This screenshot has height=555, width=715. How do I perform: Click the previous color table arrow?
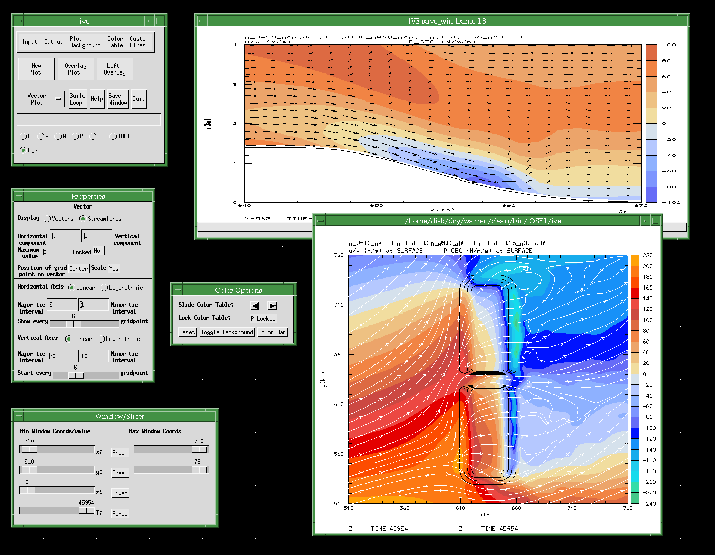(x=254, y=305)
